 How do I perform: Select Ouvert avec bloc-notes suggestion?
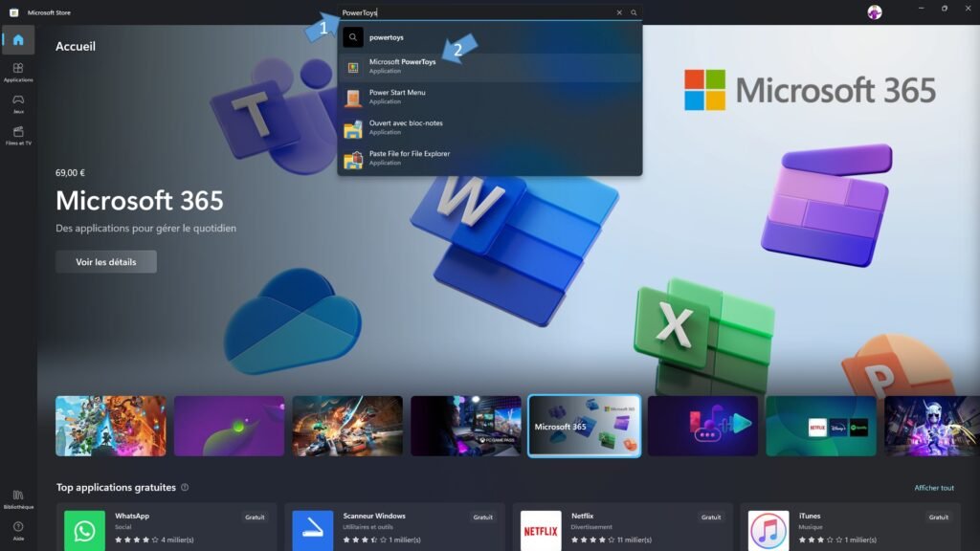(x=490, y=128)
